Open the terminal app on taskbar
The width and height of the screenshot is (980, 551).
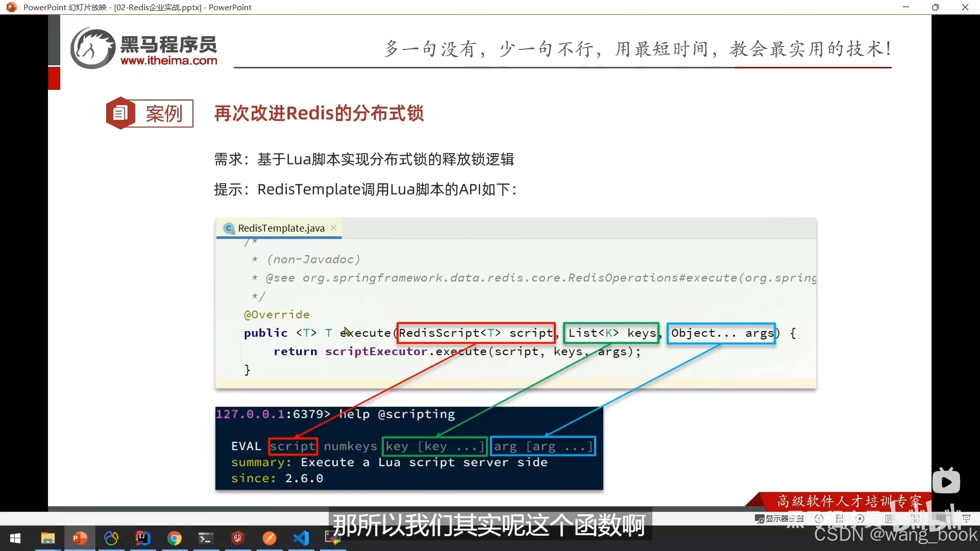206,538
